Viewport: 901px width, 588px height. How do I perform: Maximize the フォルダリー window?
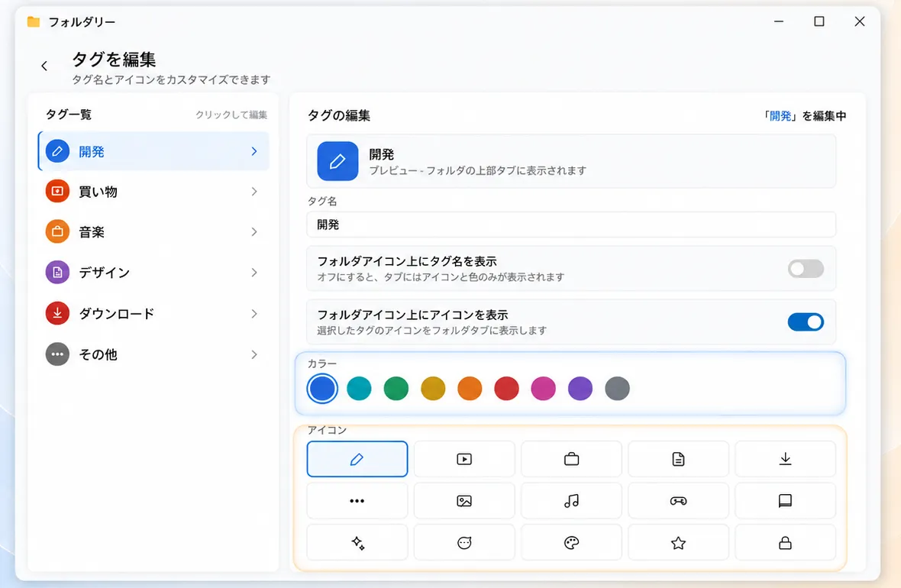819,21
